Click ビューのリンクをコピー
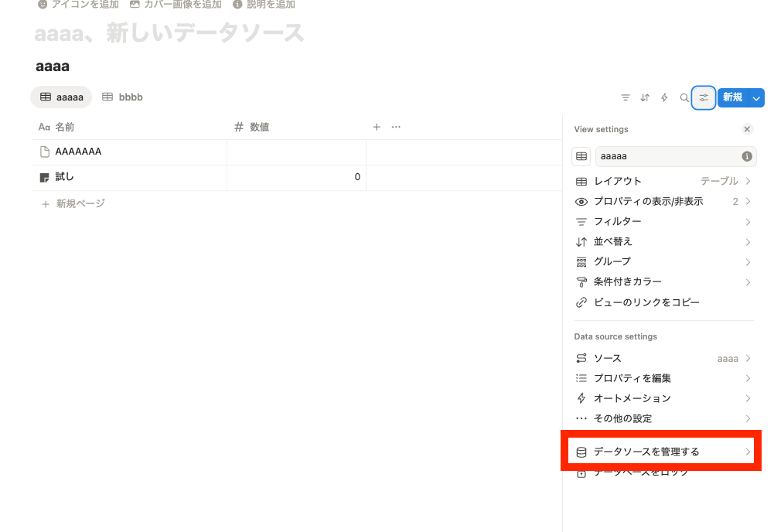 point(646,302)
